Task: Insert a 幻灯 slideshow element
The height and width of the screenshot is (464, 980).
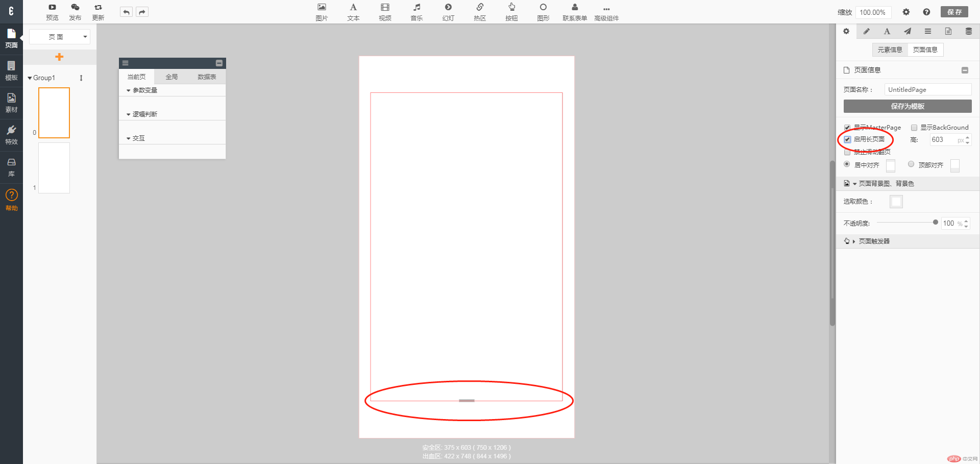Action: (448, 12)
